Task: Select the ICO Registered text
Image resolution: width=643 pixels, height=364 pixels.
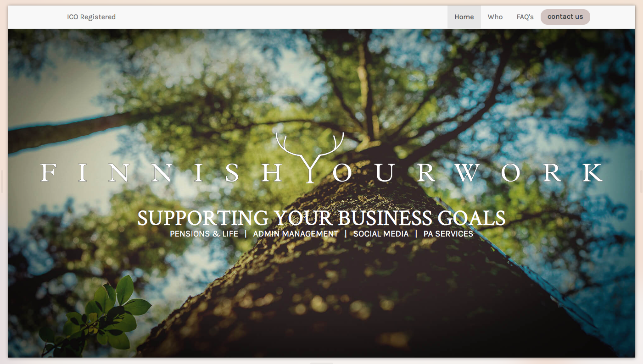Action: 91,17
